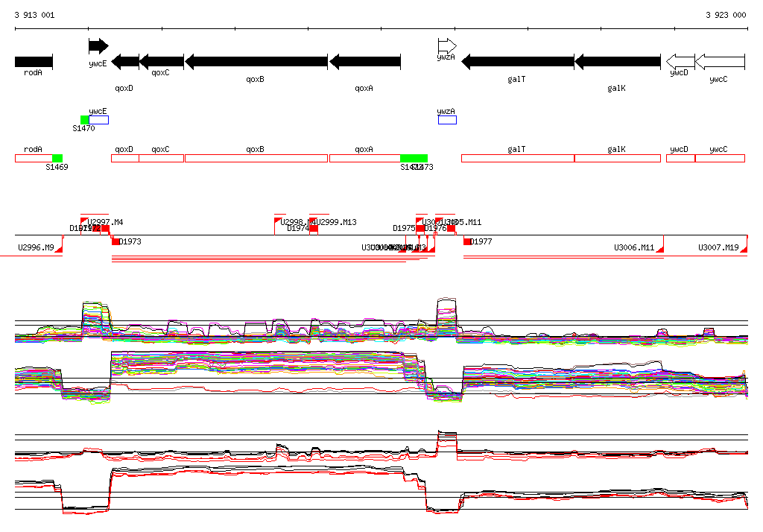Click the U2999.M13 label
Viewport: 763px width, 532px height.
tap(337, 223)
